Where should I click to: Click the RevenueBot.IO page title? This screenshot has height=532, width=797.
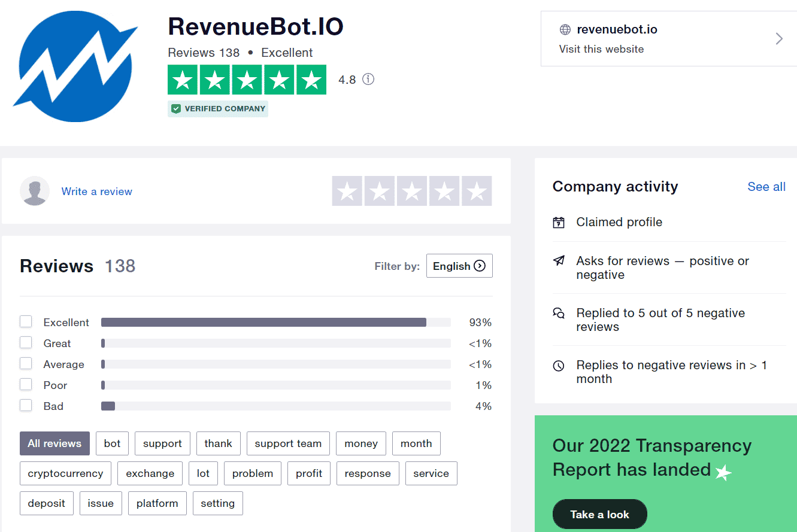click(x=256, y=26)
